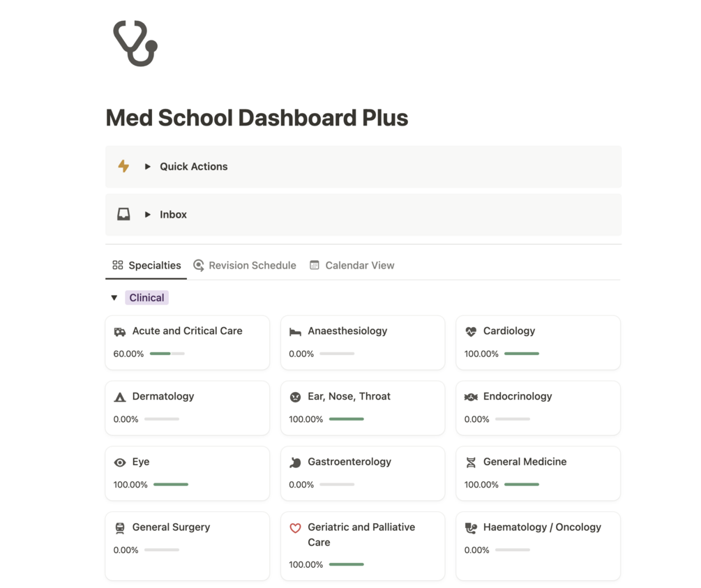701x588 pixels.
Task: Click the lightning bolt Quick Actions icon
Action: [x=123, y=166]
